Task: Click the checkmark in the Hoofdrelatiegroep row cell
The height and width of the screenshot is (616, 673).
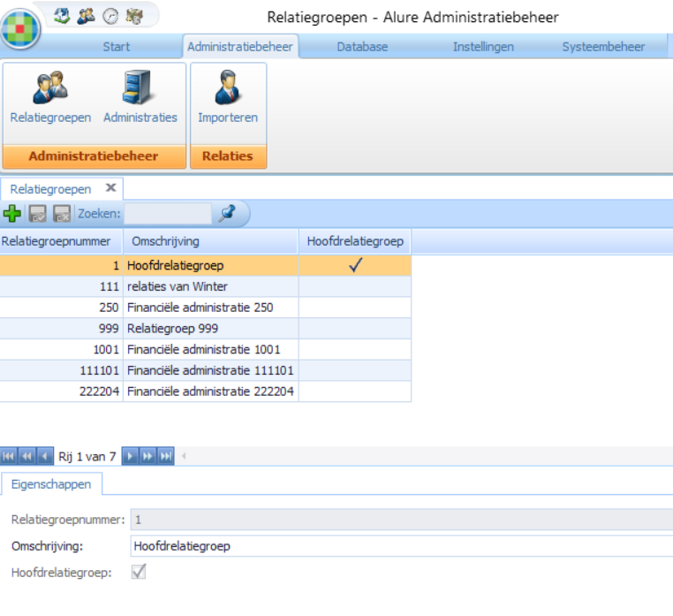Action: 355,265
